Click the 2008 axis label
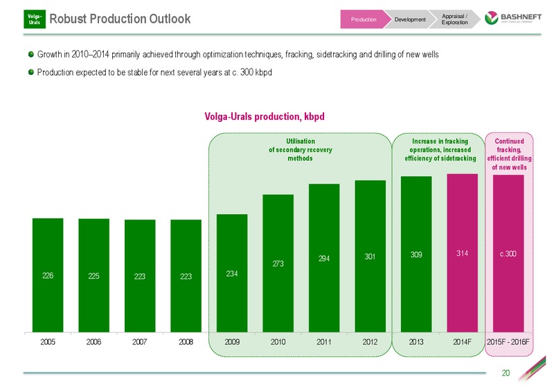The width and height of the screenshot is (554, 392). pos(186,342)
